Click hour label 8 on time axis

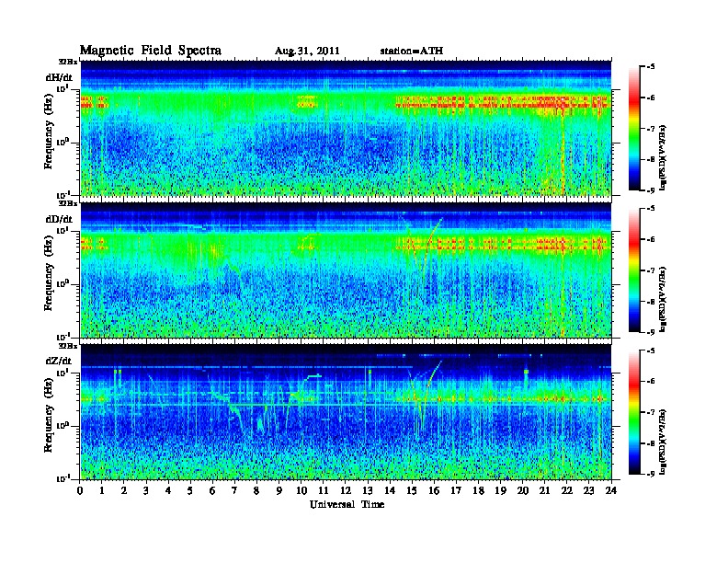[x=256, y=490]
